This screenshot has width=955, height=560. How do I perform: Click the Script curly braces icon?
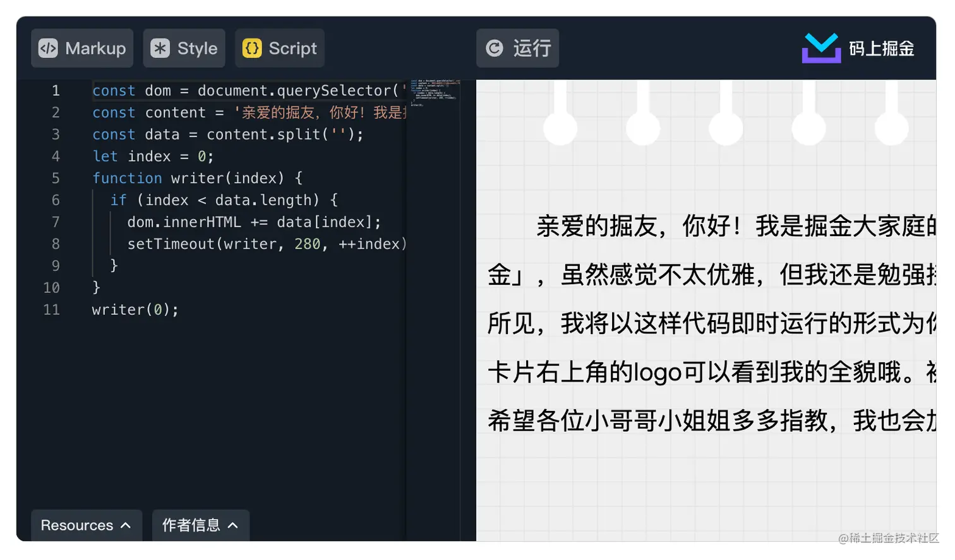[x=252, y=49]
